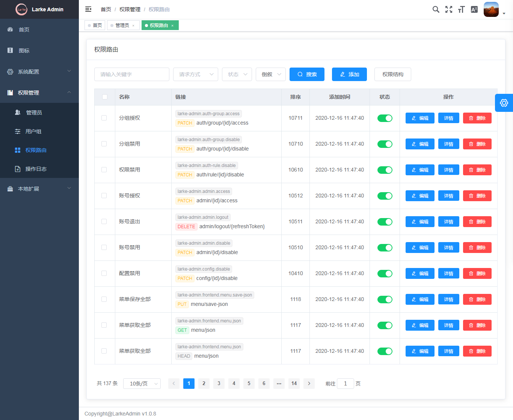Check the select-all checkbox in table header
Image resolution: width=513 pixels, height=420 pixels.
click(x=105, y=97)
